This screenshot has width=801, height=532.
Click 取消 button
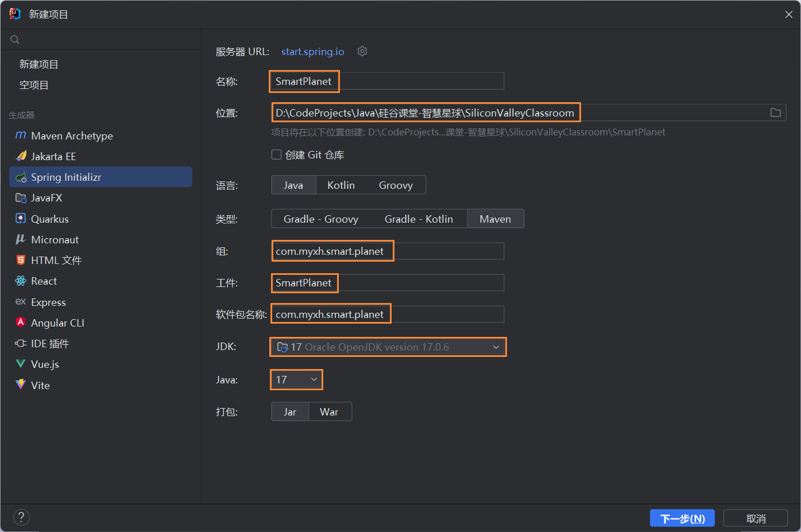[756, 518]
